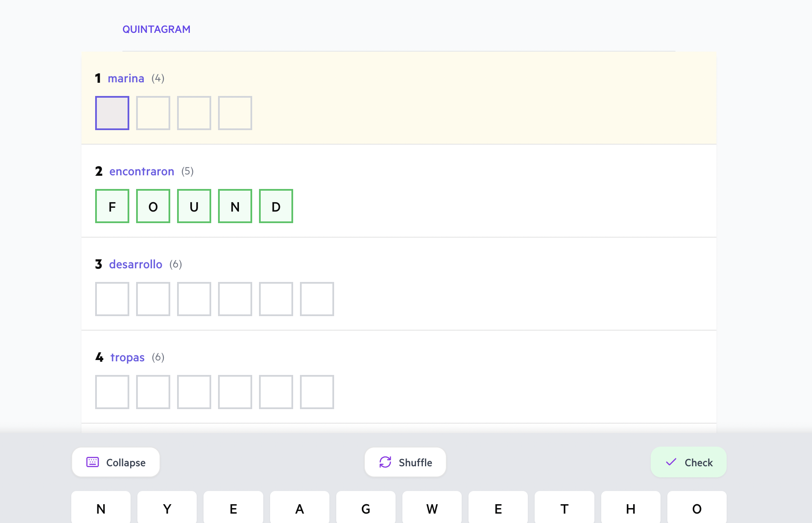Select last letter box of tropas
Image resolution: width=812 pixels, height=523 pixels.
pos(317,392)
